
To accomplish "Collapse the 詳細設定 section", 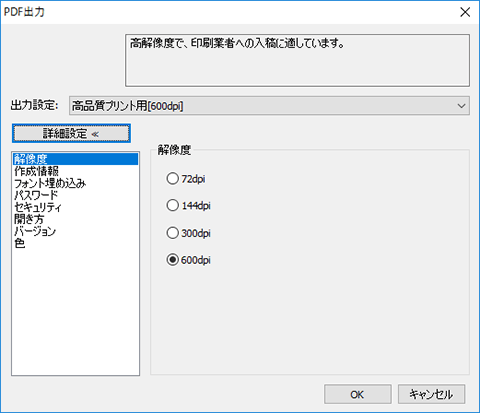I will tap(71, 133).
